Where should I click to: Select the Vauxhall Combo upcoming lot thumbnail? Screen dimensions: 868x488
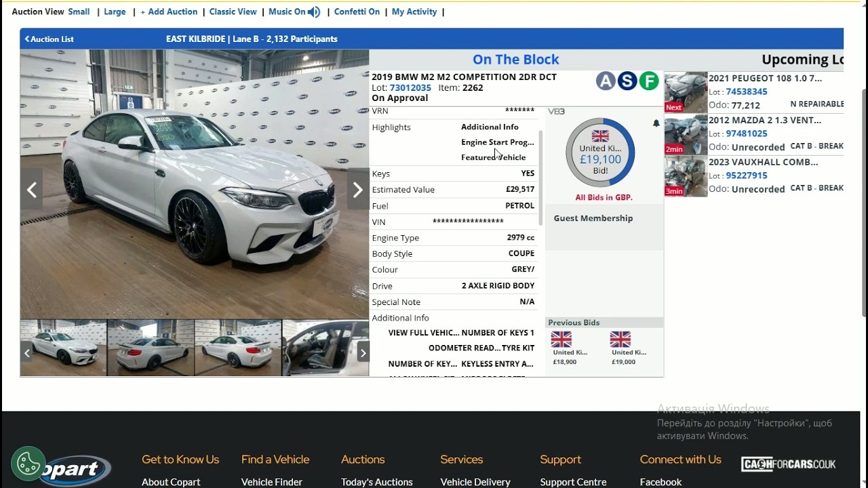coord(686,176)
